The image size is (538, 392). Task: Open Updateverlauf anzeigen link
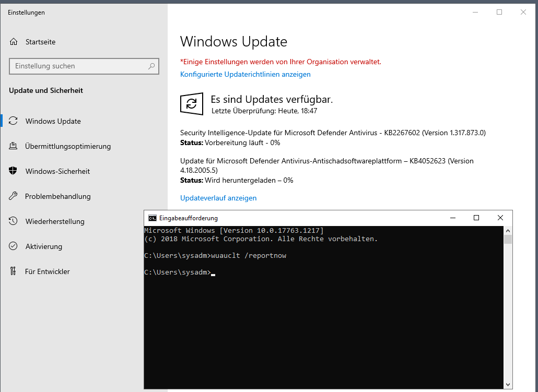tap(218, 198)
